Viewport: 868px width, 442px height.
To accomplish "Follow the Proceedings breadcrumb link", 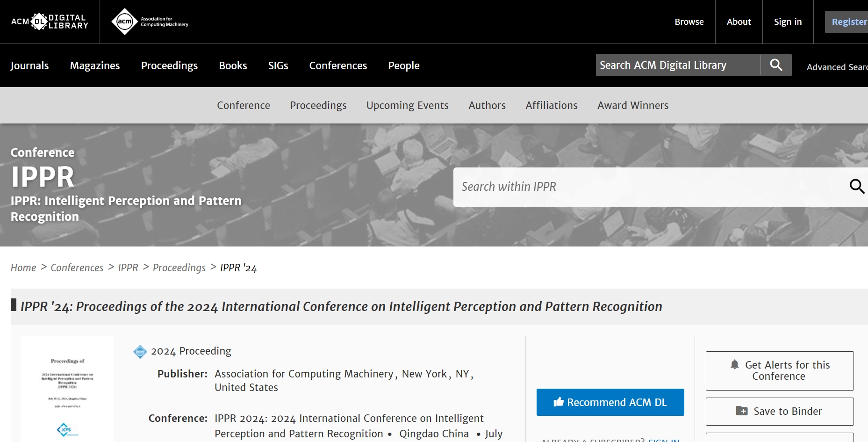I will [x=179, y=268].
